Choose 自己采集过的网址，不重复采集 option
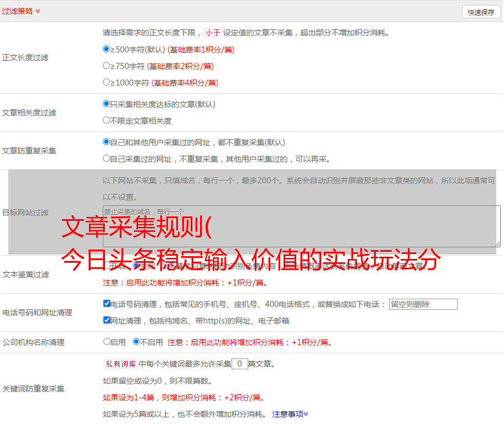The image size is (504, 424). [x=107, y=158]
